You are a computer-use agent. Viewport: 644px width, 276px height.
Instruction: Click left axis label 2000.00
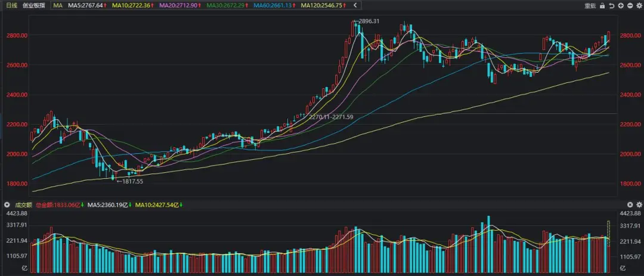click(17, 154)
